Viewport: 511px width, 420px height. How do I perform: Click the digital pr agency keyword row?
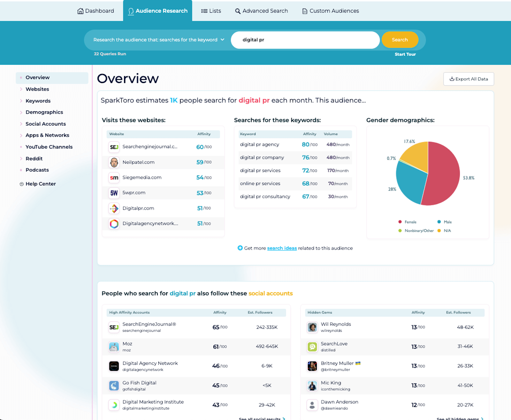point(295,145)
